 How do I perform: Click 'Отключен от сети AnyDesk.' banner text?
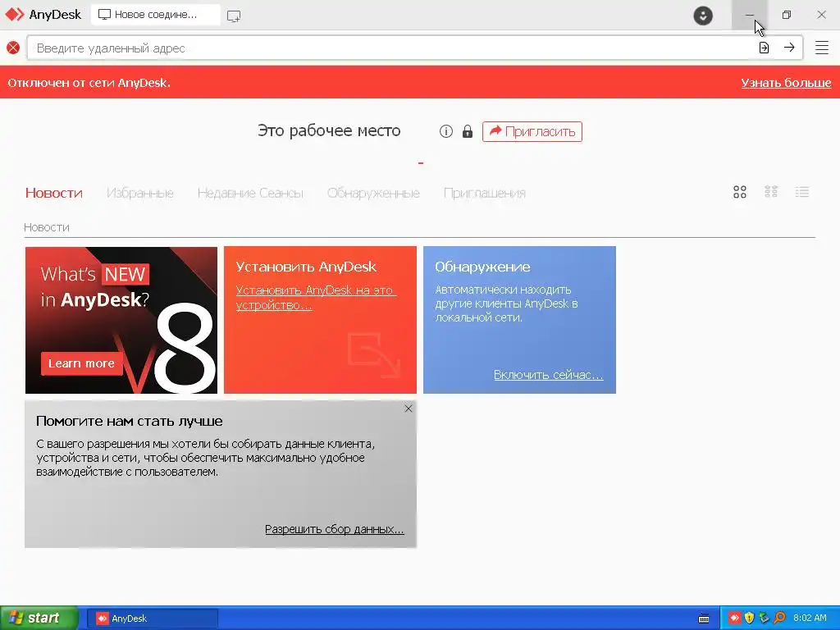point(89,83)
